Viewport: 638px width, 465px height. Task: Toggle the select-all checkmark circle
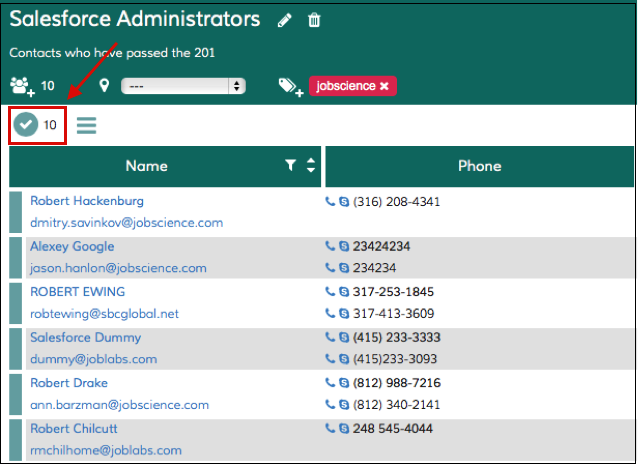(x=26, y=124)
